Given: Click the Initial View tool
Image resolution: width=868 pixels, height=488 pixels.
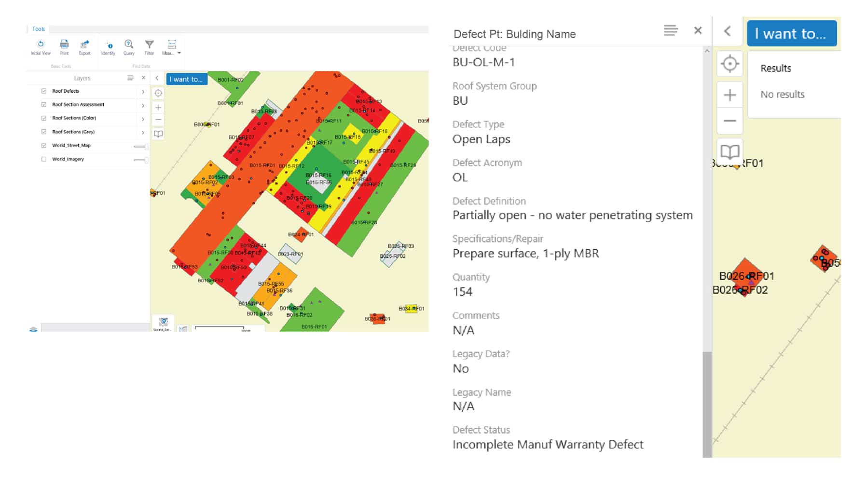Looking at the screenshot, I should click(x=41, y=47).
